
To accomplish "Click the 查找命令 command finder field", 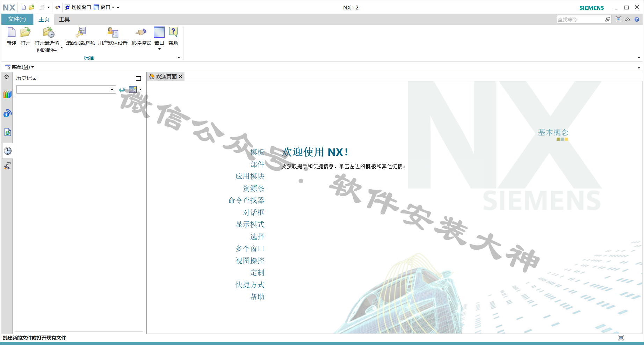I will [580, 20].
